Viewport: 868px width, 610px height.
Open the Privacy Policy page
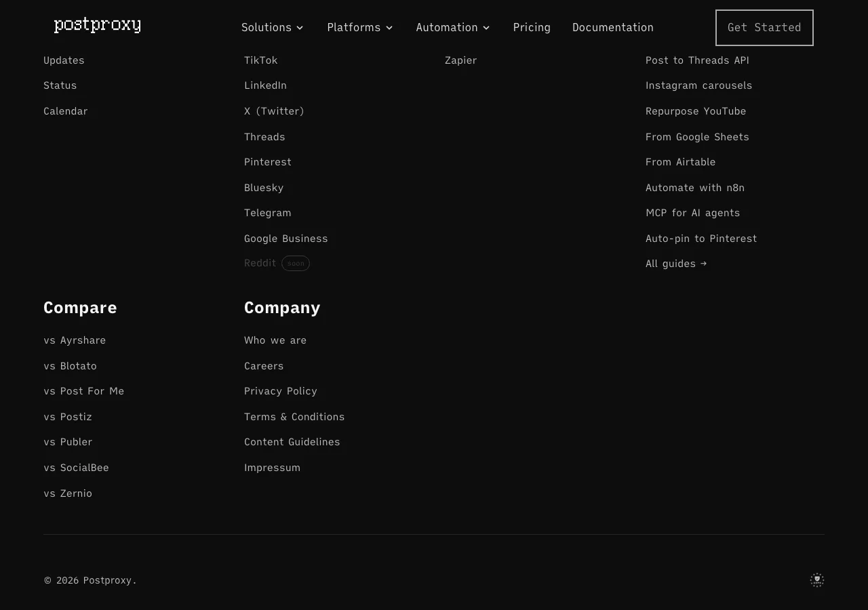tap(281, 391)
